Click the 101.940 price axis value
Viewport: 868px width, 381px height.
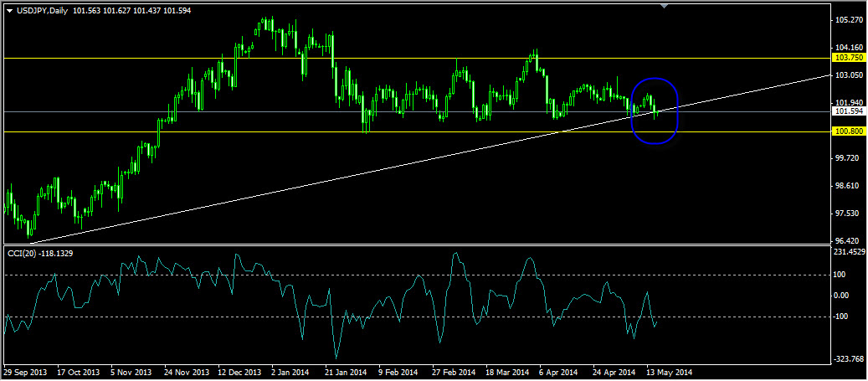point(850,102)
